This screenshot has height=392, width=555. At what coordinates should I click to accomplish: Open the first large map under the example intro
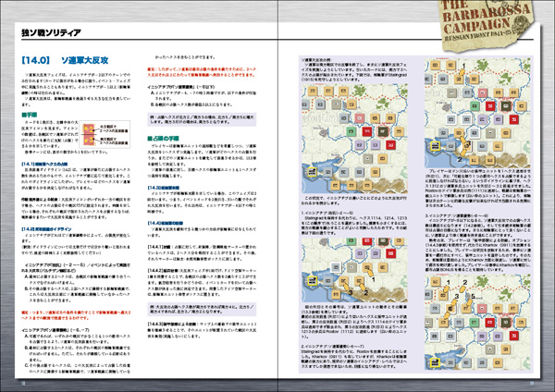(x=354, y=139)
